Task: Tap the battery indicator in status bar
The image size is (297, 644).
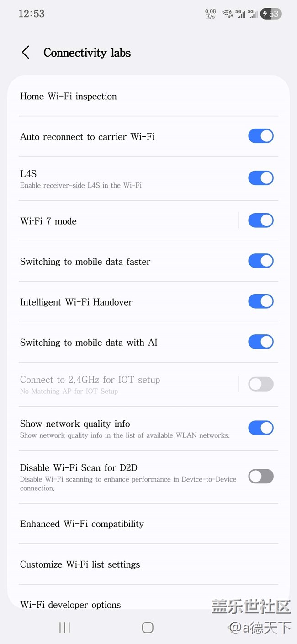Action: click(x=270, y=14)
